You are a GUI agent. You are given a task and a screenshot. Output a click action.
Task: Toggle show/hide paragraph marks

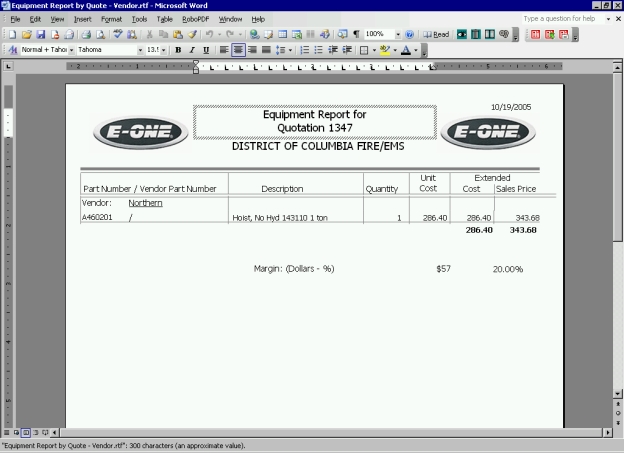coord(357,35)
